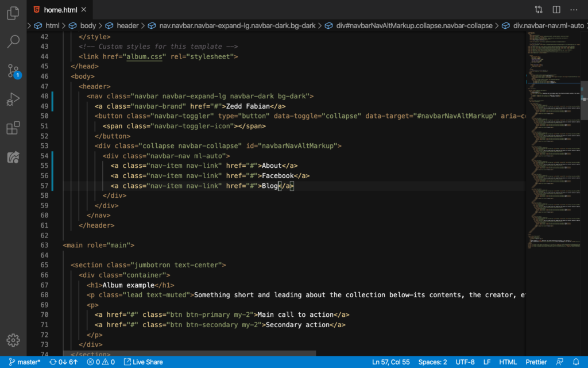This screenshot has width=588, height=368.
Task: Click the opening body tag on line 46
Action: (x=83, y=76)
